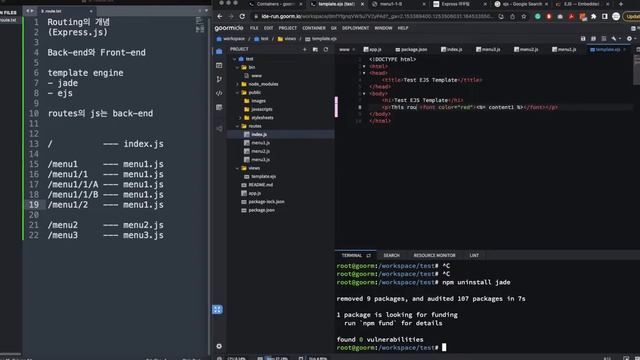Screen dimensions: 640x360
Task: Open the gear icon in goormide toolbar
Action: tap(629, 38)
